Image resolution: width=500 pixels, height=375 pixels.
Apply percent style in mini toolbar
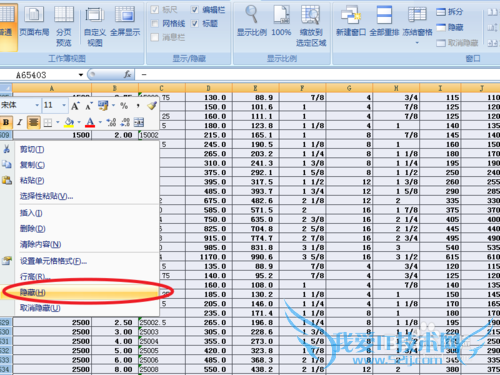[x=124, y=106]
